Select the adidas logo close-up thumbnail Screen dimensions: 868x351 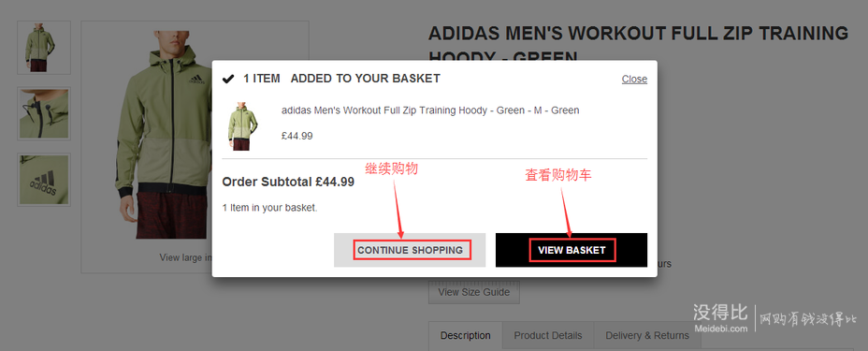[x=44, y=180]
